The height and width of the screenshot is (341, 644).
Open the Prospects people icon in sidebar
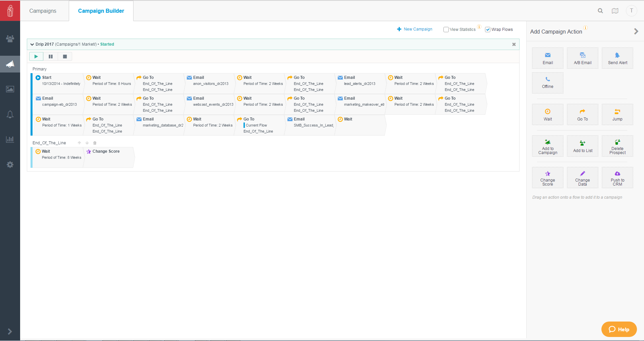point(10,39)
